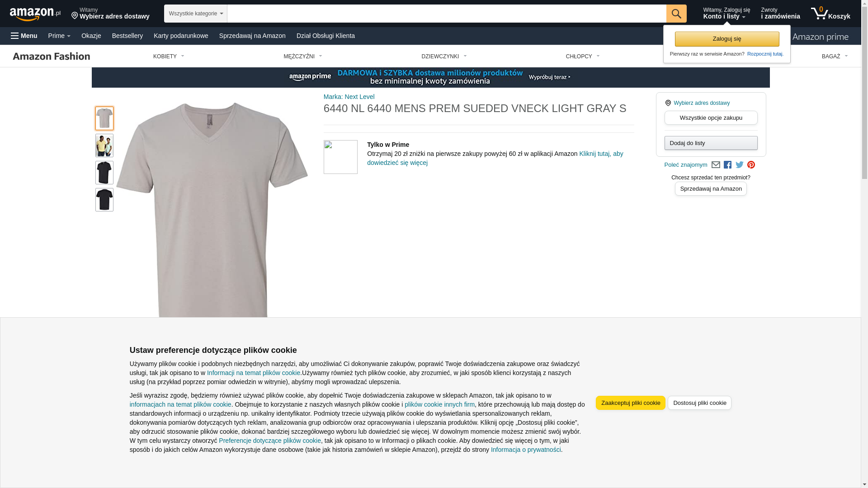Screen dimensions: 868x488
Task: Select the two-people model thumbnail
Action: (x=104, y=145)
